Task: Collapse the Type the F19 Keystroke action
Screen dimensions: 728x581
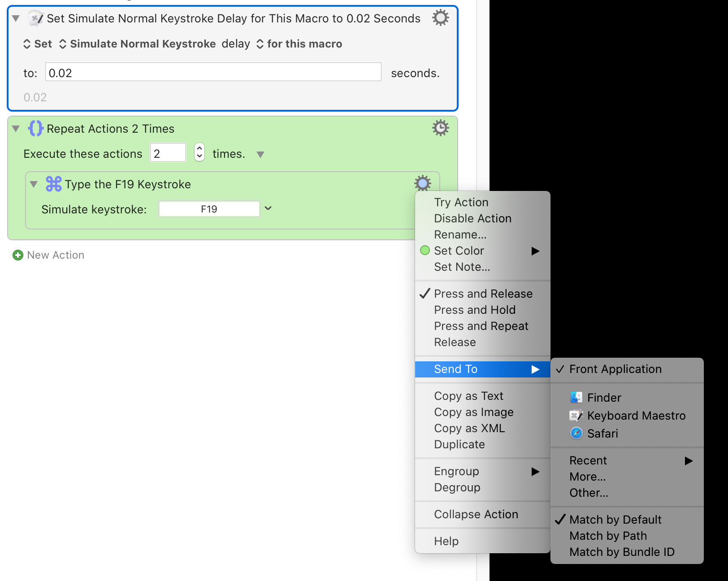Action: (x=34, y=184)
